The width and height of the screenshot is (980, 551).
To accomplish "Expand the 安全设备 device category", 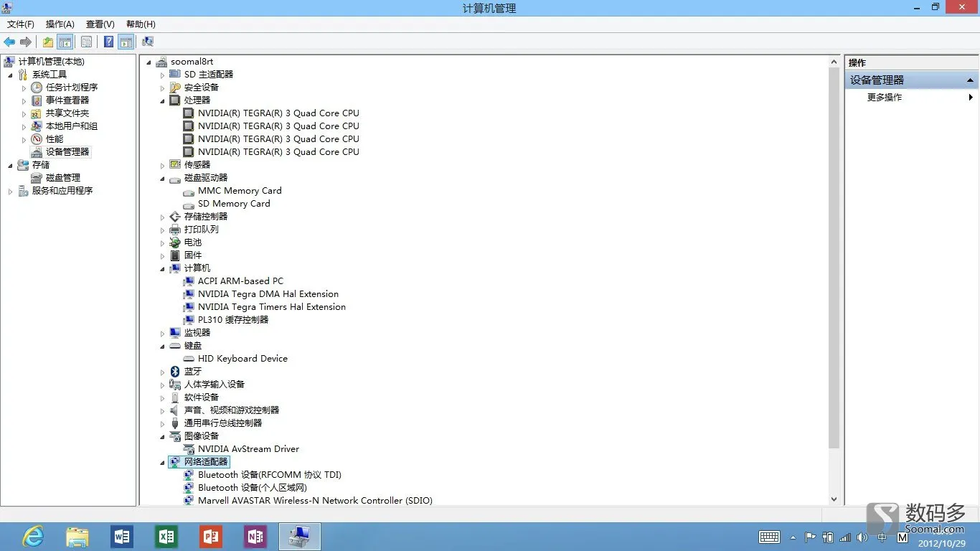I will pyautogui.click(x=162, y=88).
